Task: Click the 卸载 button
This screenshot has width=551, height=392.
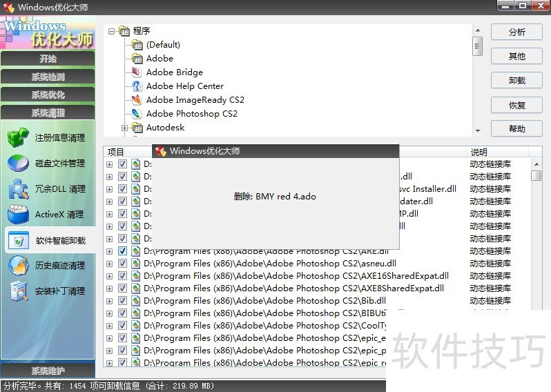Action: (x=516, y=81)
